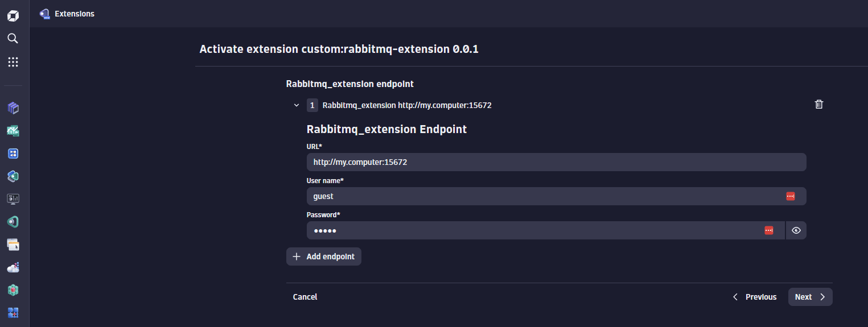Open the blue-teal hexagon sidebar app

13,176
